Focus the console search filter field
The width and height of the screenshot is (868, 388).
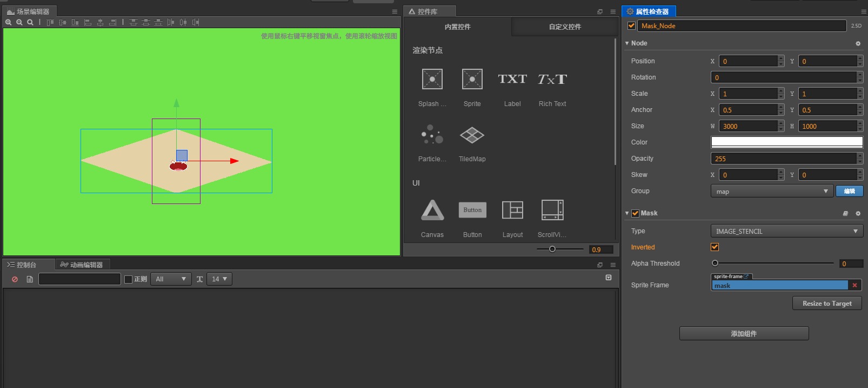point(79,279)
